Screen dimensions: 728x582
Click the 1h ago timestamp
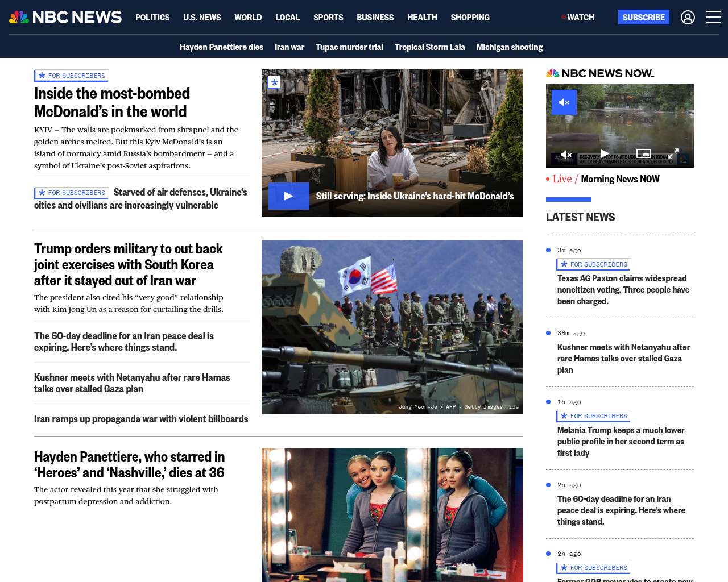tap(569, 402)
